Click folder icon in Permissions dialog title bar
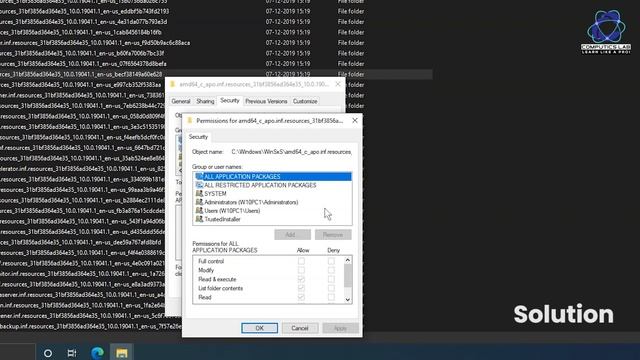 pos(190,120)
